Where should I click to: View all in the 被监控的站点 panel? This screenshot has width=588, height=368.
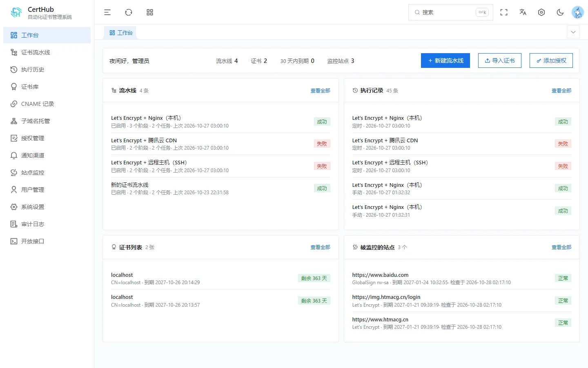[x=561, y=247]
